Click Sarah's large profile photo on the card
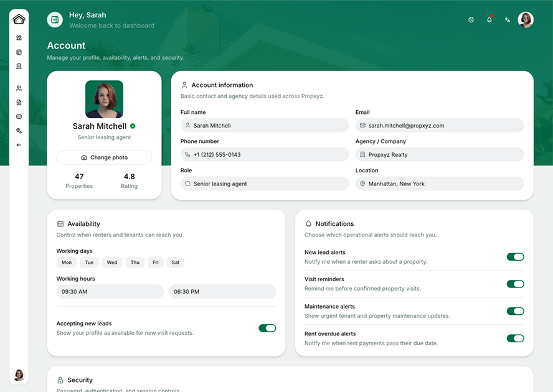Image resolution: width=553 pixels, height=392 pixels. 105,99
